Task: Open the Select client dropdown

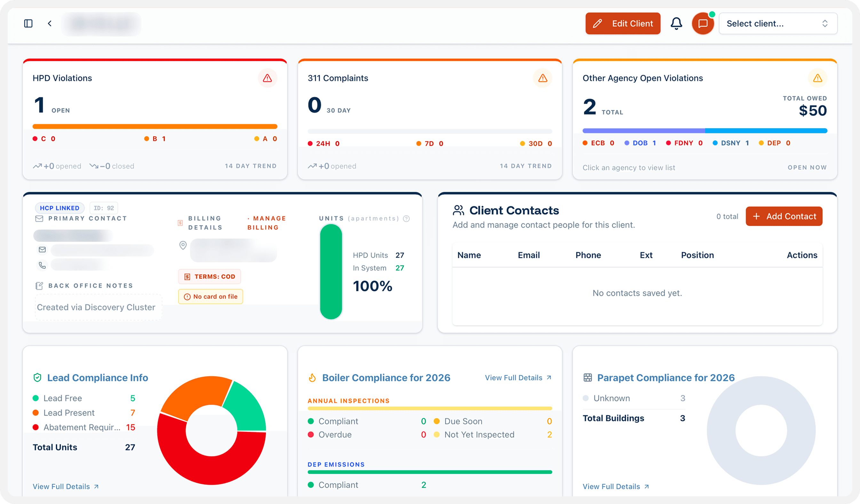Action: (778, 24)
